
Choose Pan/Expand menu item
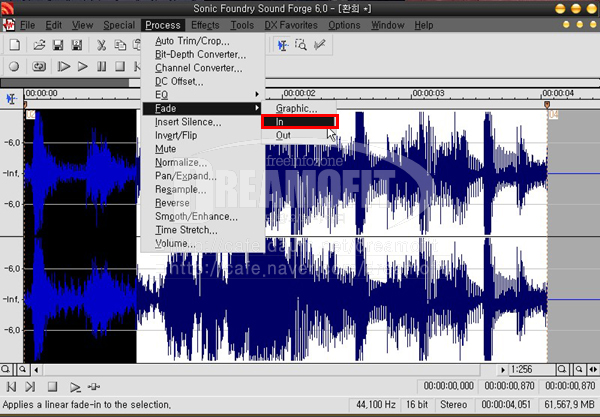tap(203, 176)
